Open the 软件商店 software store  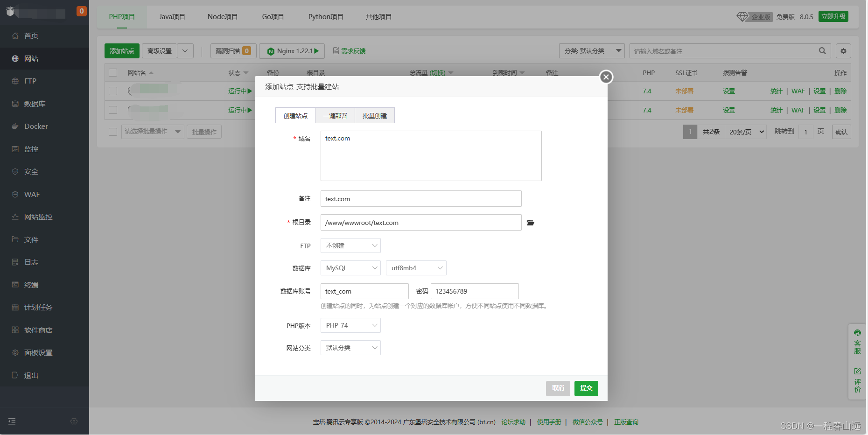pyautogui.click(x=37, y=330)
